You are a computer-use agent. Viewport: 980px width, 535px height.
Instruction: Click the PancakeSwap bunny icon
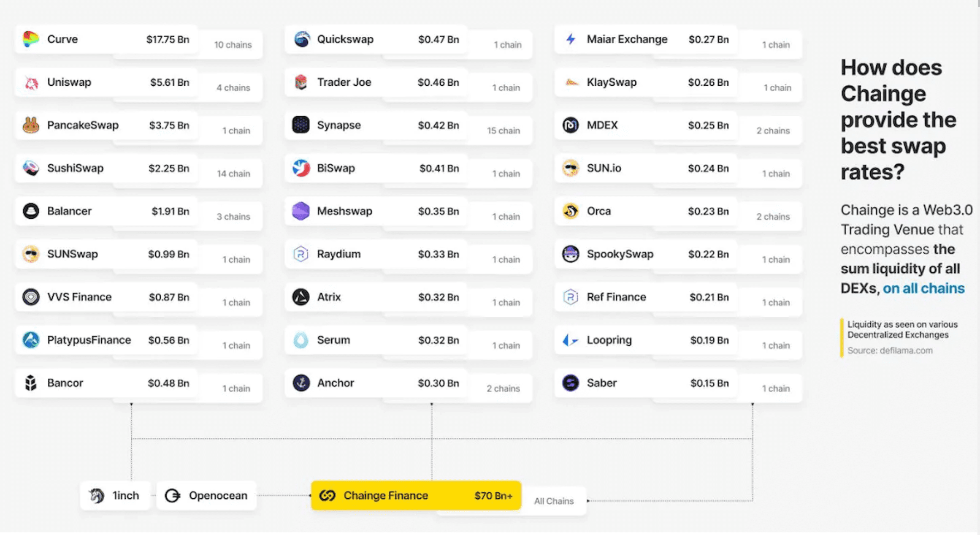[31, 125]
